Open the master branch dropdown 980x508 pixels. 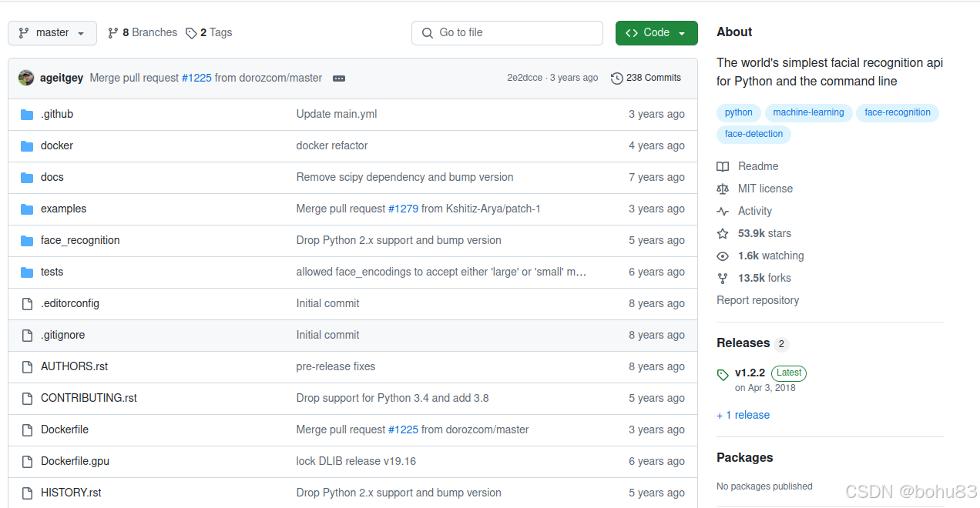tap(52, 33)
